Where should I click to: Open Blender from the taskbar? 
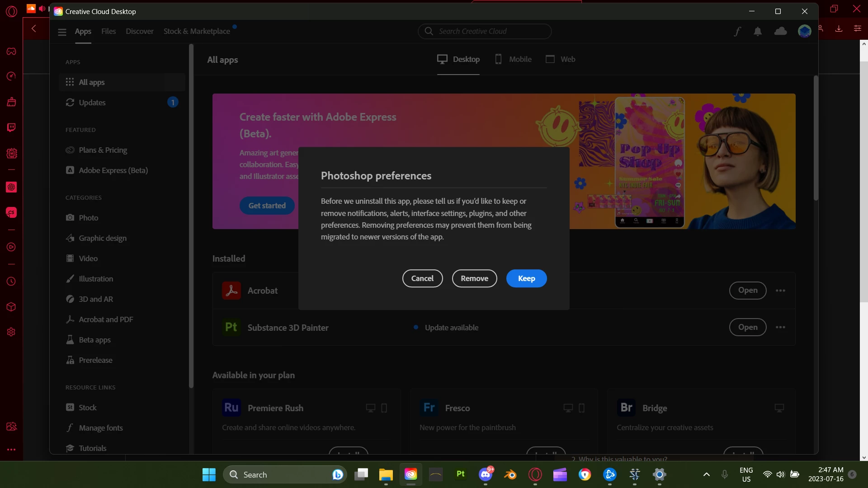click(510, 474)
